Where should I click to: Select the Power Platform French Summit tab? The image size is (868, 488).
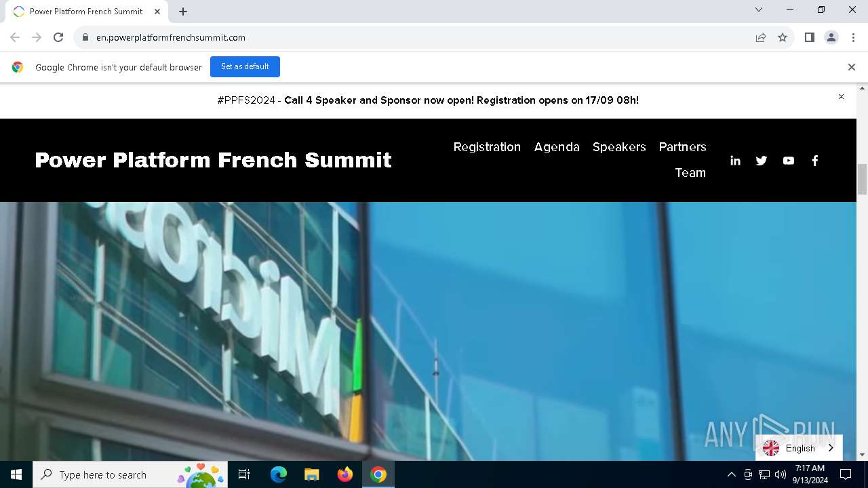(86, 12)
